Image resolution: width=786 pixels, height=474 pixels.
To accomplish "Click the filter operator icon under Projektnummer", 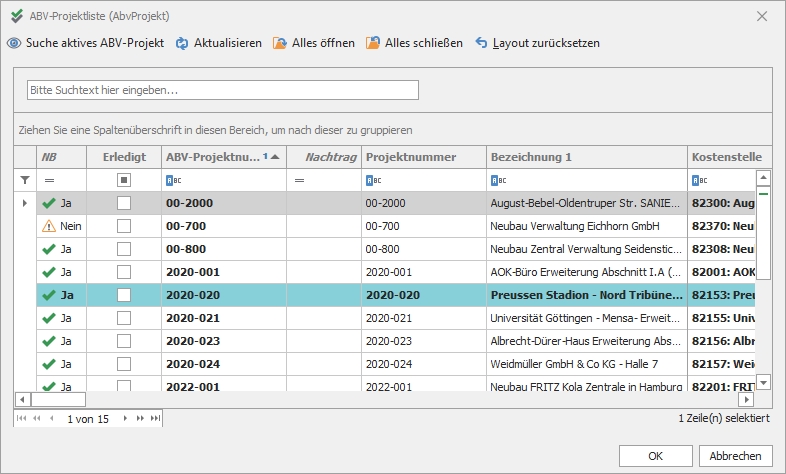I will pos(372,180).
